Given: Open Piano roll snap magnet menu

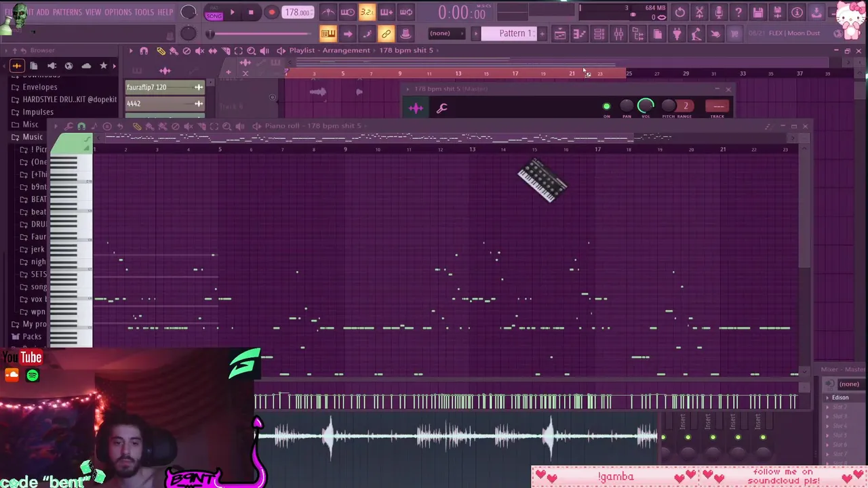Looking at the screenshot, I should 81,126.
